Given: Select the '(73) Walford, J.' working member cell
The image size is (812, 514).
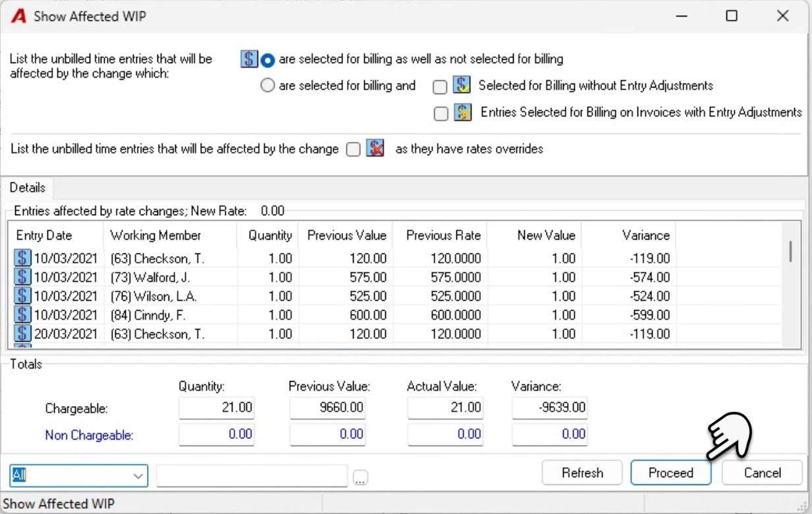Looking at the screenshot, I should click(150, 278).
